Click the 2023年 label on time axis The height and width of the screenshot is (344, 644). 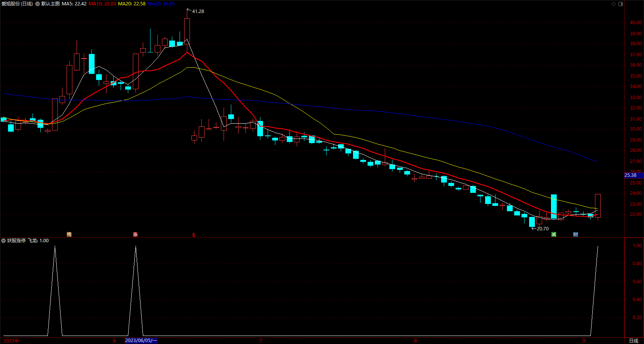pyautogui.click(x=11, y=341)
